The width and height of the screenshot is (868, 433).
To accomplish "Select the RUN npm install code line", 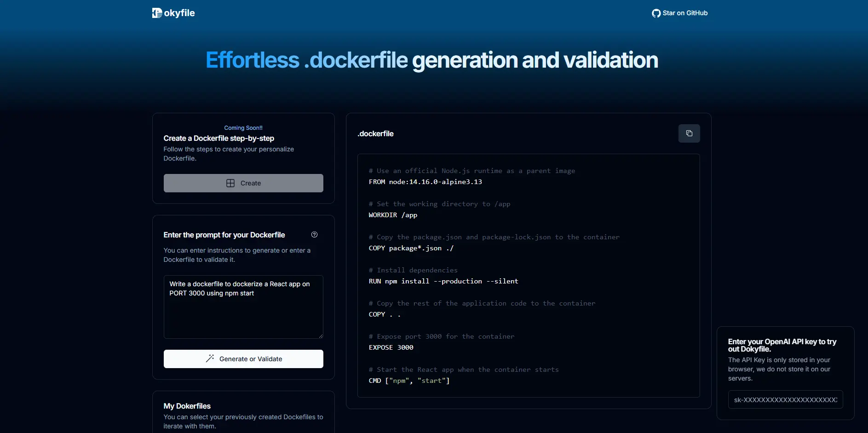I will 443,281.
